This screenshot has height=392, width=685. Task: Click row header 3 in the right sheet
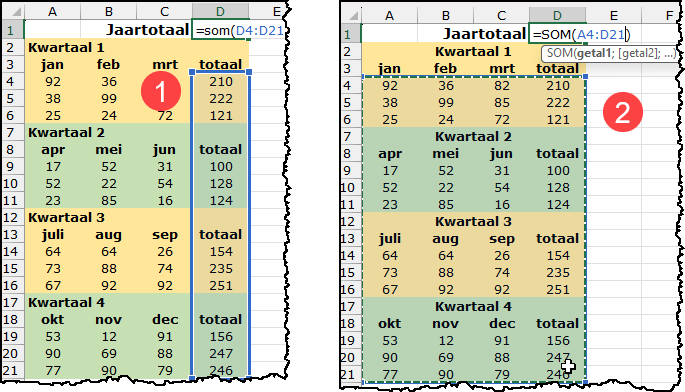click(x=351, y=69)
